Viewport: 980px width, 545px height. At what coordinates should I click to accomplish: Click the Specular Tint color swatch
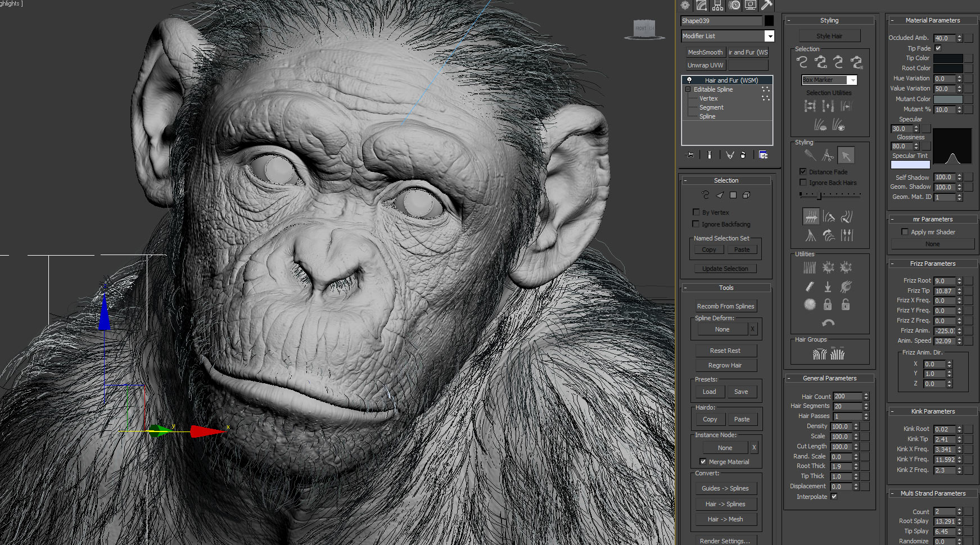point(910,165)
